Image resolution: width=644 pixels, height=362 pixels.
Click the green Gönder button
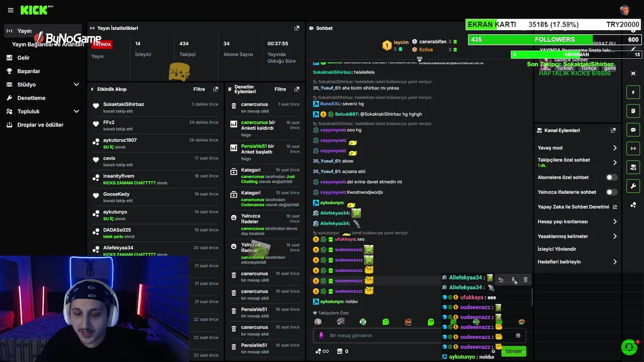[x=514, y=351]
